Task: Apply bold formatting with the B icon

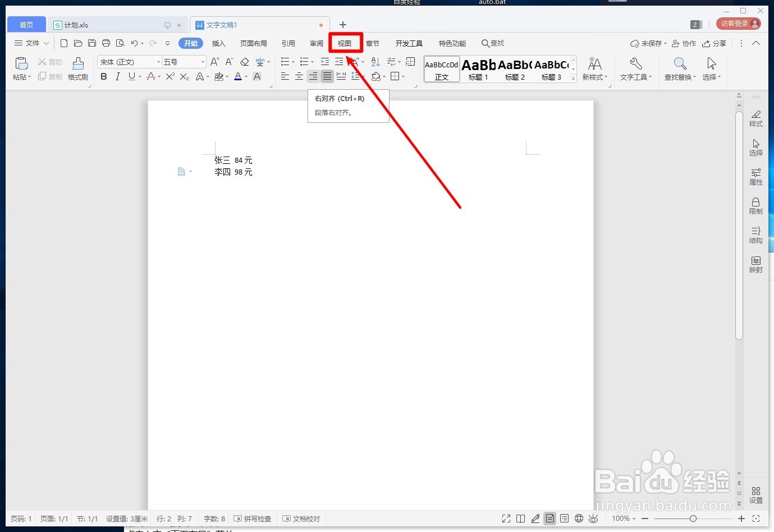Action: pyautogui.click(x=104, y=76)
